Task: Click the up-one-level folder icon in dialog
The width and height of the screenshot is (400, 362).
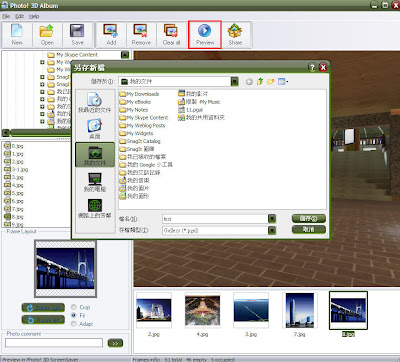Action: [260, 81]
